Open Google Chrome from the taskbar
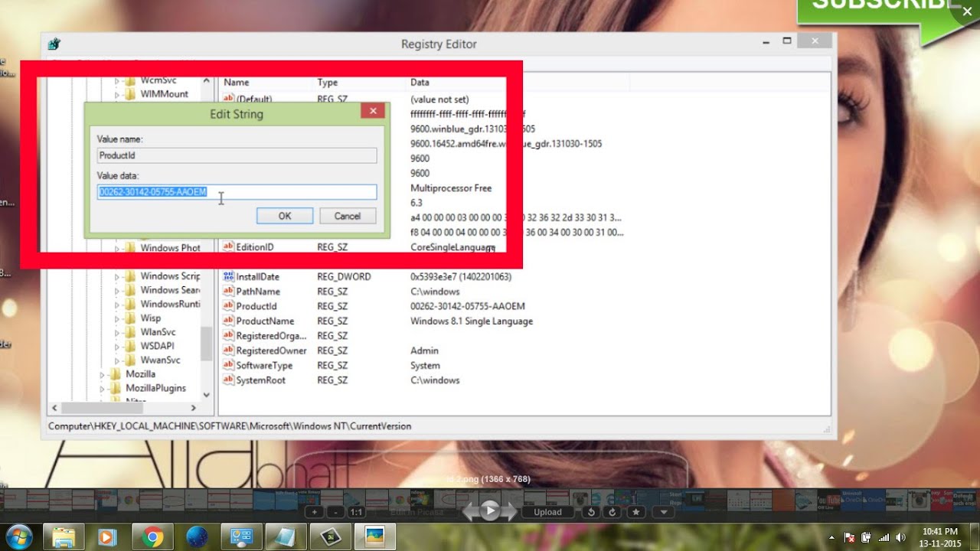The width and height of the screenshot is (980, 551). tap(152, 536)
